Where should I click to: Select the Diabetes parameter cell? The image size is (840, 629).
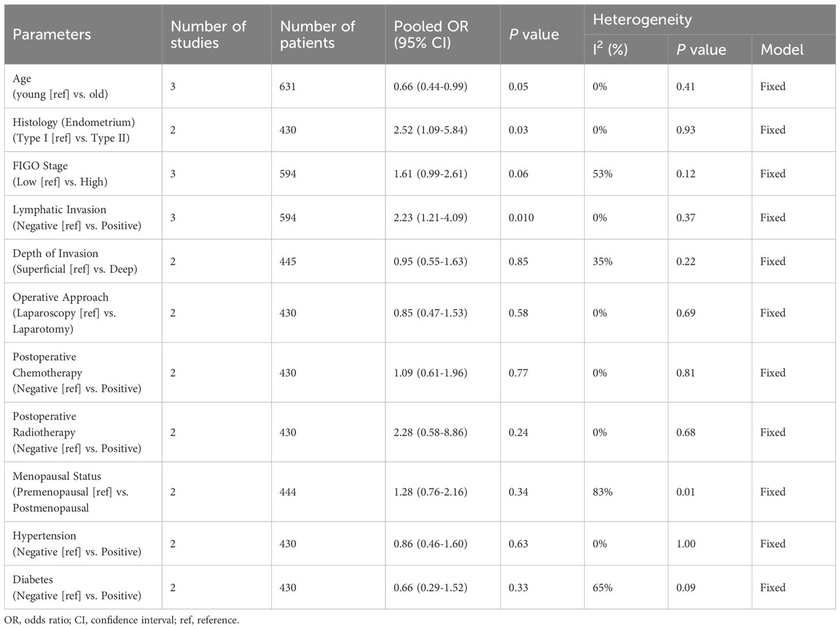click(77, 588)
